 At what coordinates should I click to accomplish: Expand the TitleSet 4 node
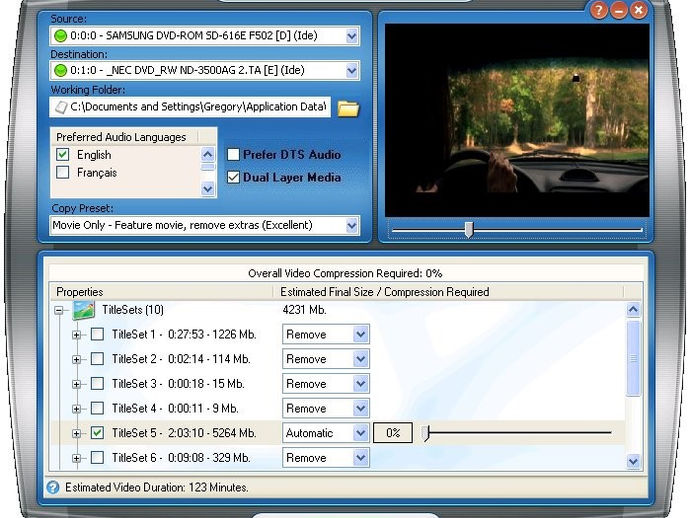point(77,409)
